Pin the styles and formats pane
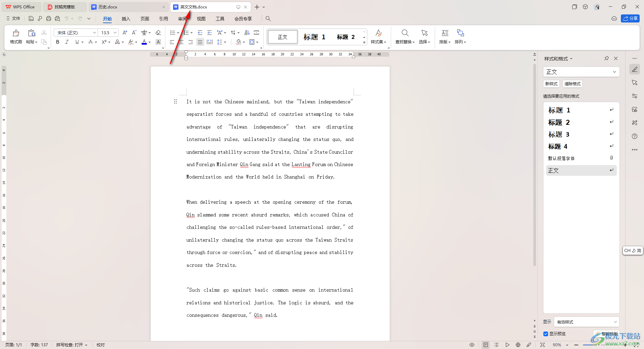Screen dimensions: 644x349 point(606,58)
